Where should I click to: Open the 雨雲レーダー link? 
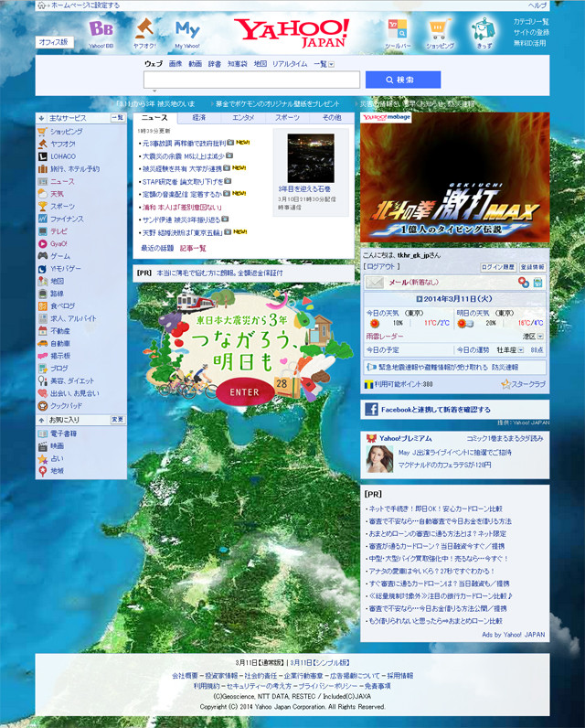(385, 337)
